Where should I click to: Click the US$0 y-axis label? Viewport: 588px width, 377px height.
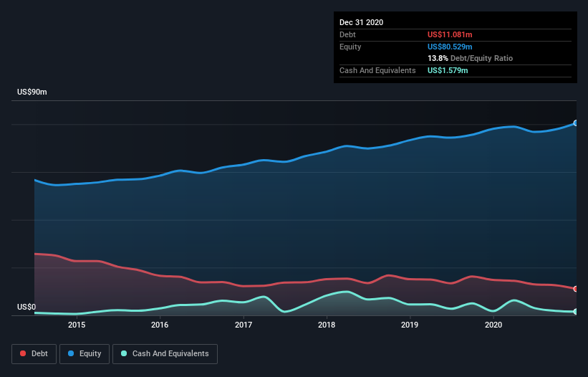(26, 307)
